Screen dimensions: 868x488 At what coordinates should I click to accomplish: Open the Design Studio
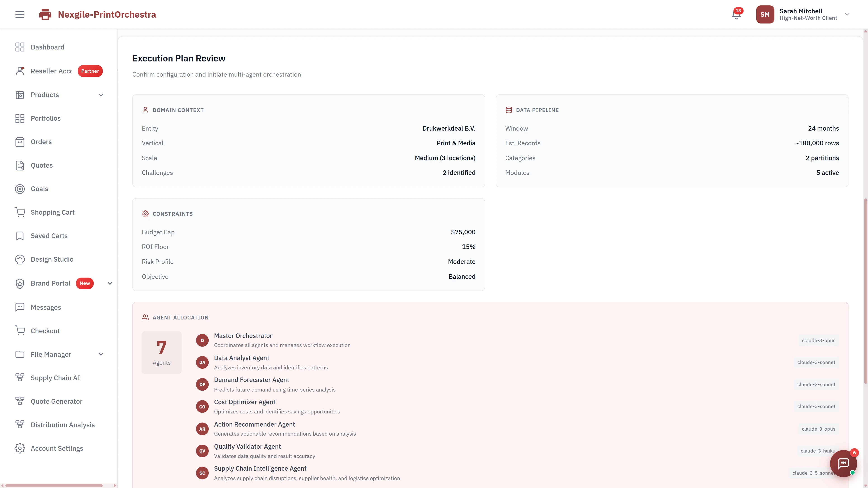pyautogui.click(x=52, y=259)
